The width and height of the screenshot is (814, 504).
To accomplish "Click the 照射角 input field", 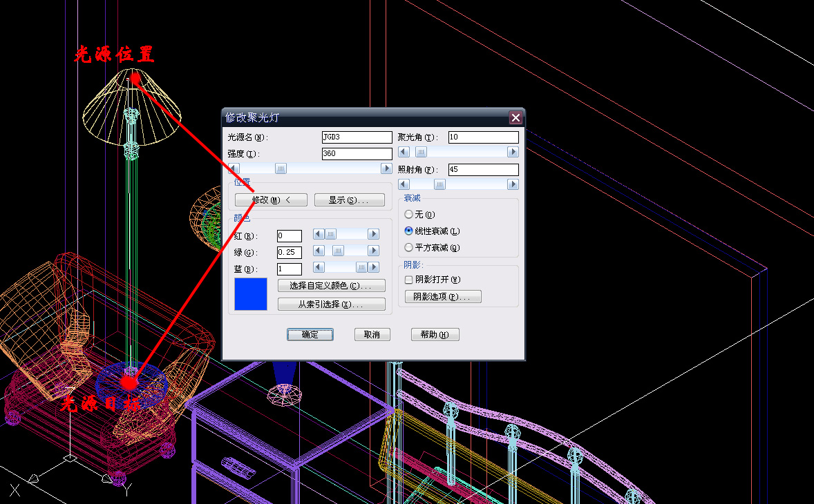I will click(483, 170).
